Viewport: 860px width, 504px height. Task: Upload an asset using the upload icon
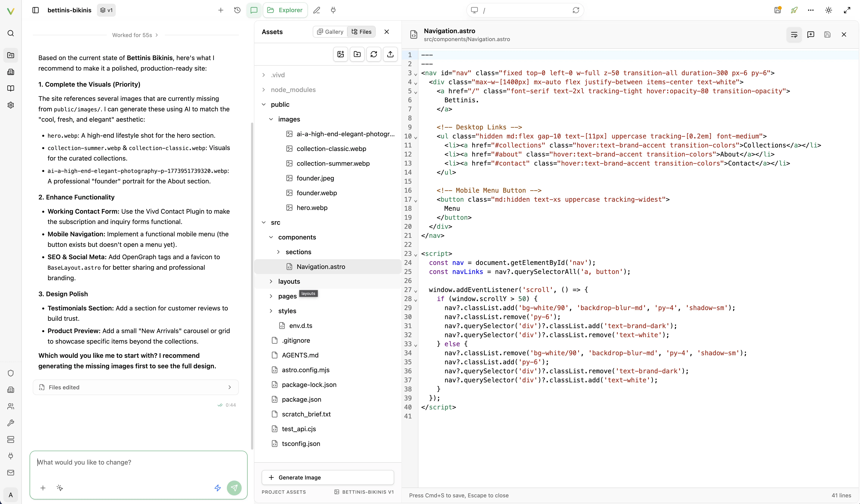[x=390, y=54]
